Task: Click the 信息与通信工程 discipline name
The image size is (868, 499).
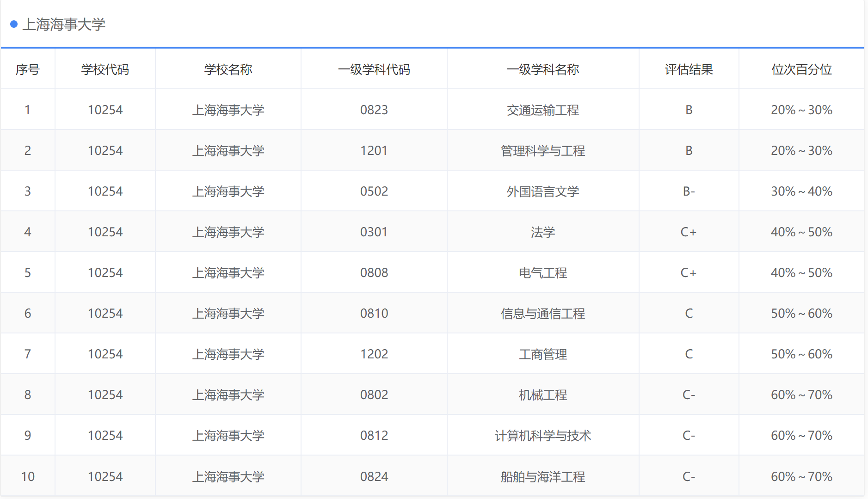Action: (543, 313)
